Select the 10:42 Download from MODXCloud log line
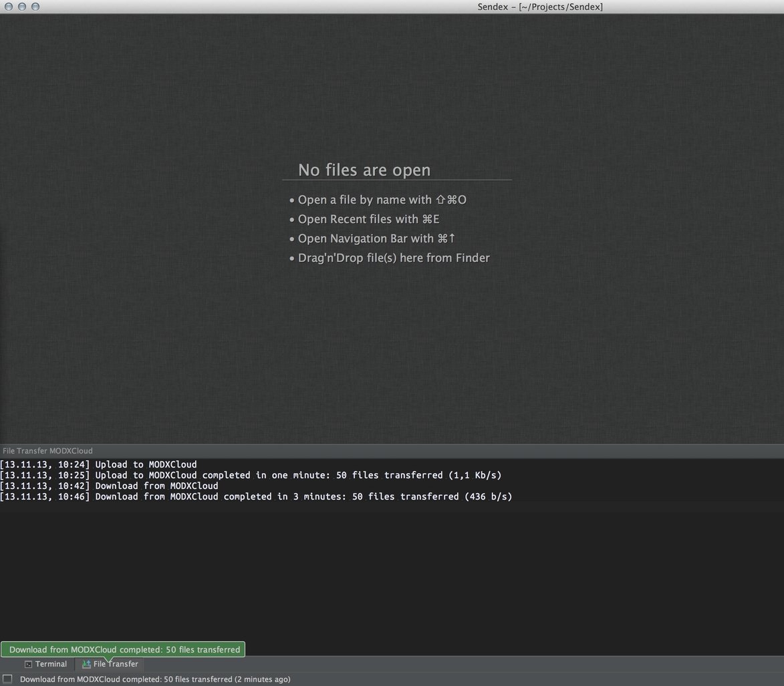Image resolution: width=784 pixels, height=686 pixels. [109, 486]
